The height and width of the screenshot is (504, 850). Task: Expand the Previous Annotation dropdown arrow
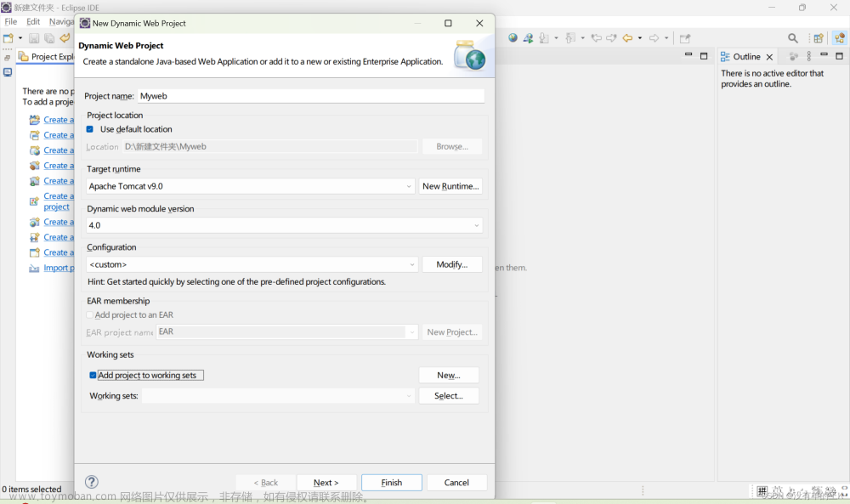coord(583,38)
